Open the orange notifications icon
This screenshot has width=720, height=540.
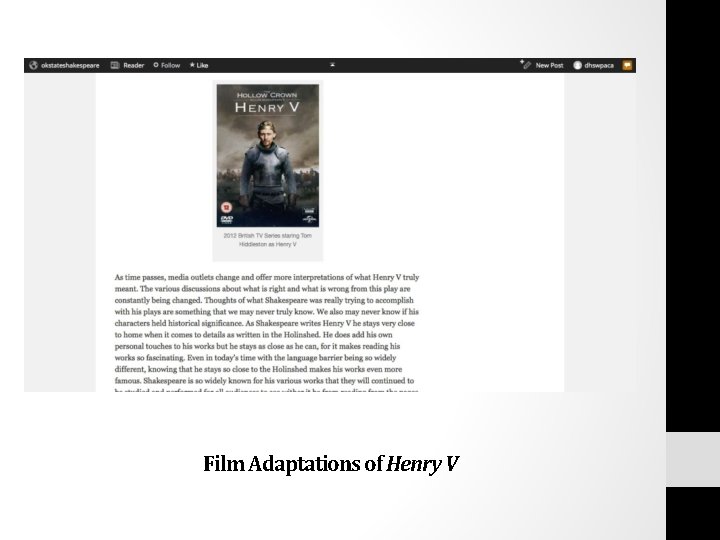pos(627,65)
